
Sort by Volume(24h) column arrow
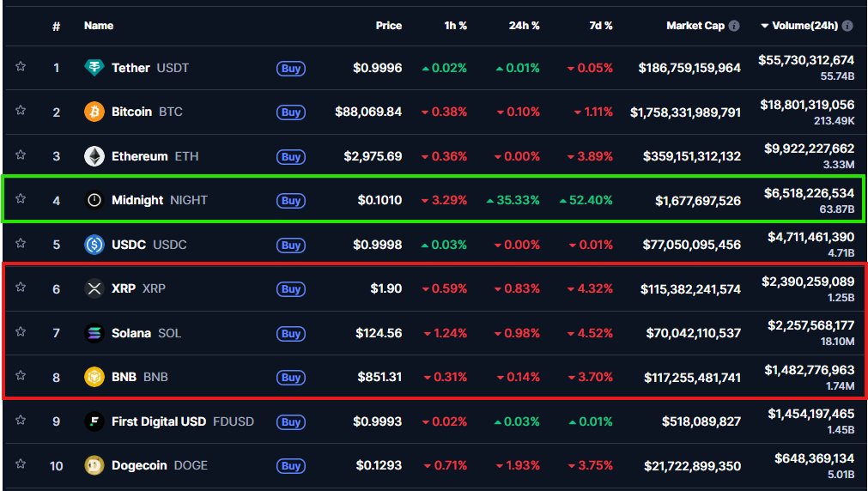pyautogui.click(x=765, y=26)
